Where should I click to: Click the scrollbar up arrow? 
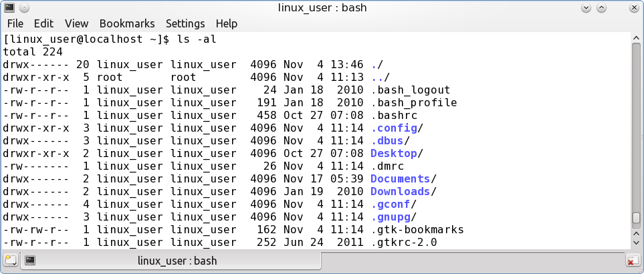636,38
